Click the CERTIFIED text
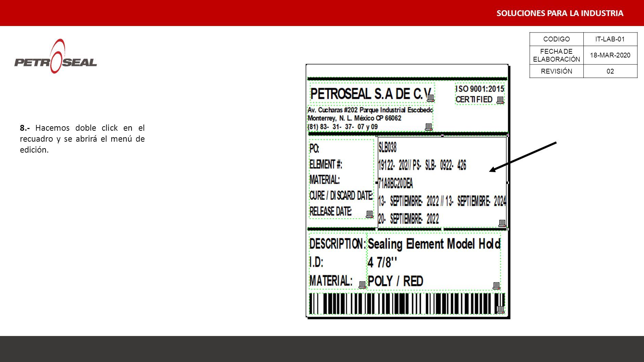This screenshot has width=644, height=362. (x=474, y=99)
